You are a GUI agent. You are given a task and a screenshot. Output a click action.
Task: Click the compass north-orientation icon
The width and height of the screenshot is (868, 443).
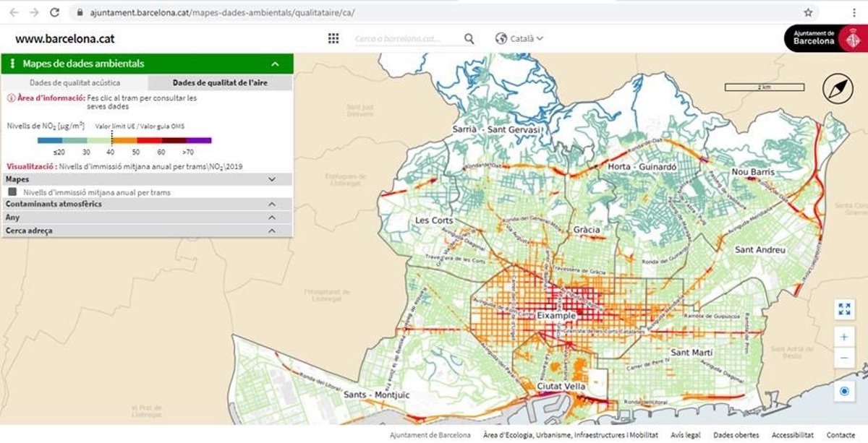(837, 89)
